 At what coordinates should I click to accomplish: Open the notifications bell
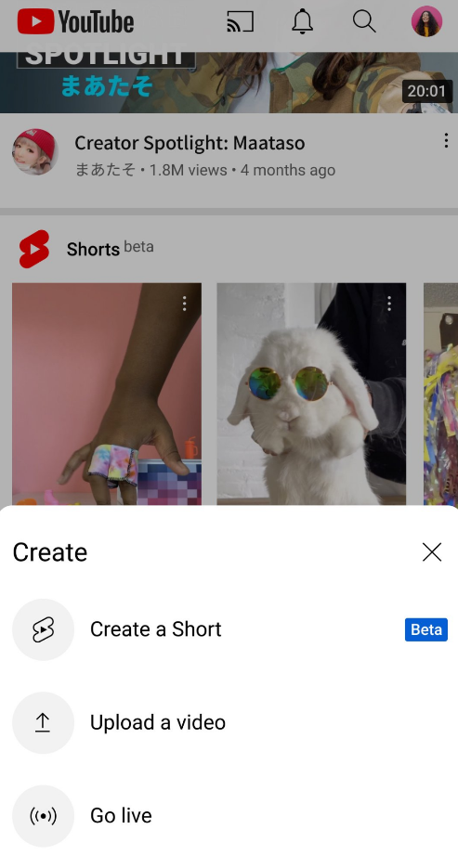pyautogui.click(x=302, y=22)
